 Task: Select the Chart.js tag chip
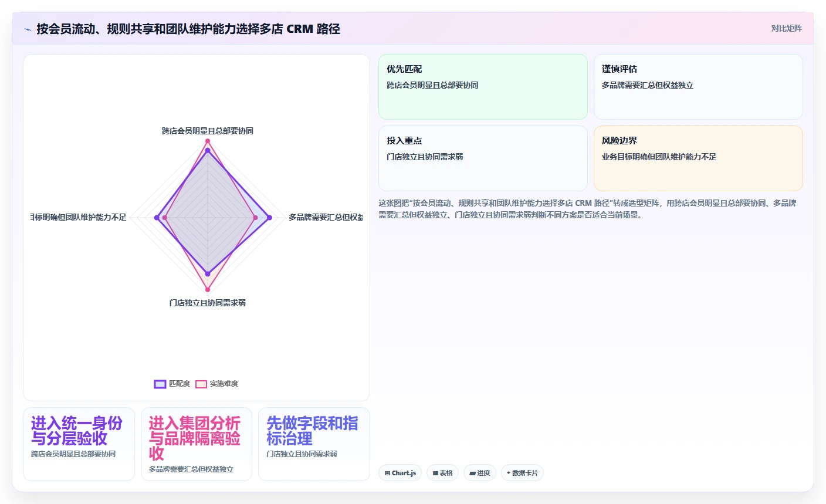pos(400,473)
